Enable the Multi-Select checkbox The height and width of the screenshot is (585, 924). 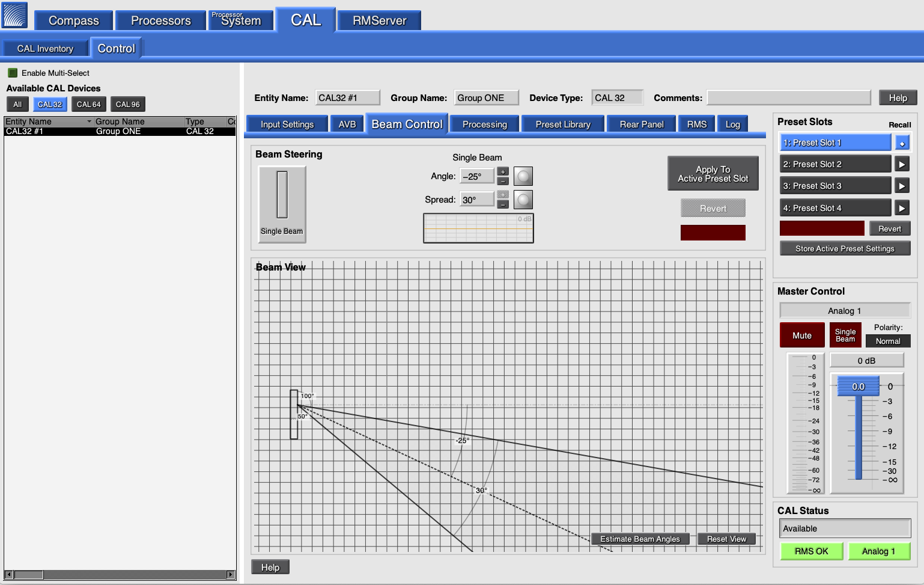(13, 73)
